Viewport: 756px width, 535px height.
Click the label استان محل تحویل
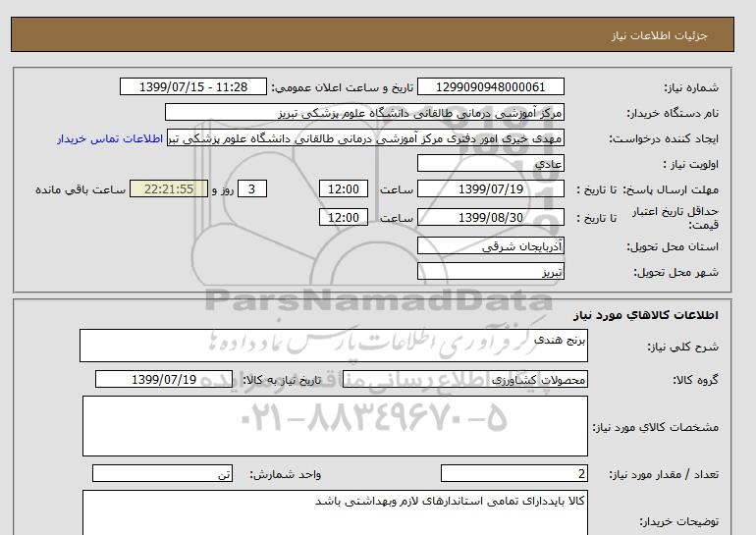(673, 246)
